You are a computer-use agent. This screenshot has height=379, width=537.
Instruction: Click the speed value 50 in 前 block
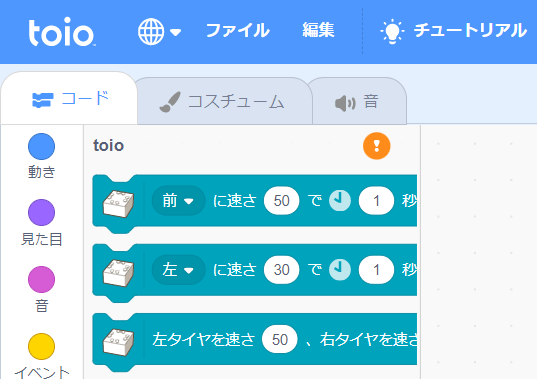point(282,201)
